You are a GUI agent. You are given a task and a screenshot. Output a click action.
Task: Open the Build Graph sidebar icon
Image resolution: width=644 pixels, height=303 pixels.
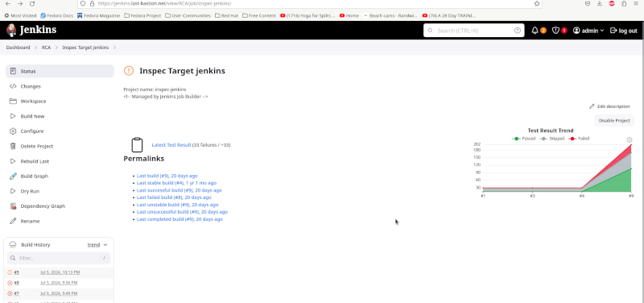click(x=13, y=176)
